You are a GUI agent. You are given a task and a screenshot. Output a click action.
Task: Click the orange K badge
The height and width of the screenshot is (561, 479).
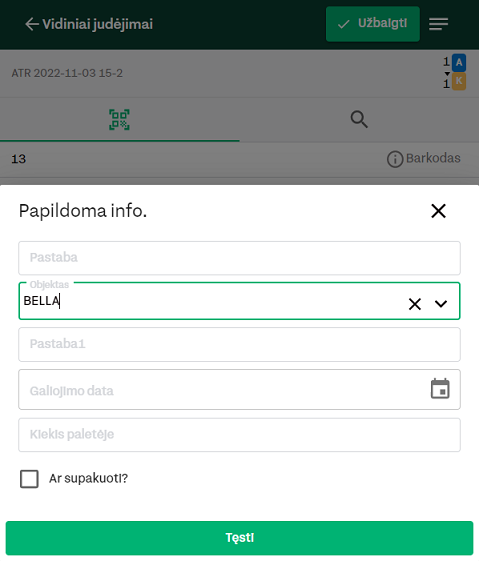[459, 82]
